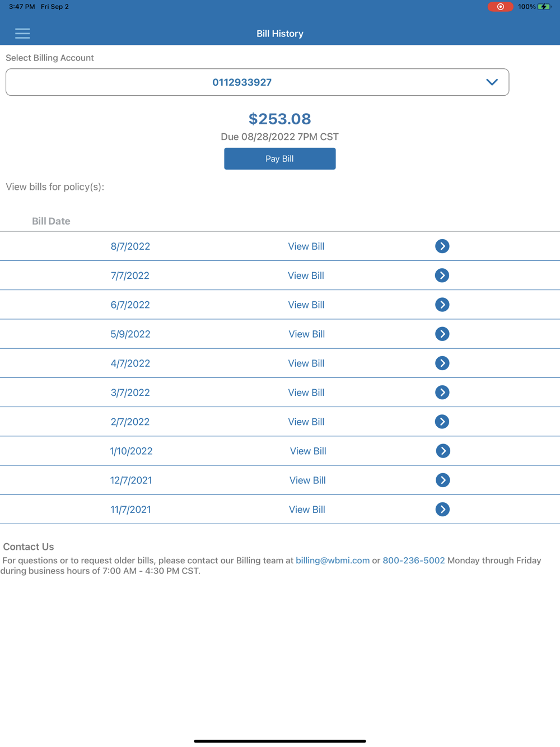Tap the arrow icon for 12/7/2021 bill
This screenshot has height=747, width=560.
(x=442, y=480)
